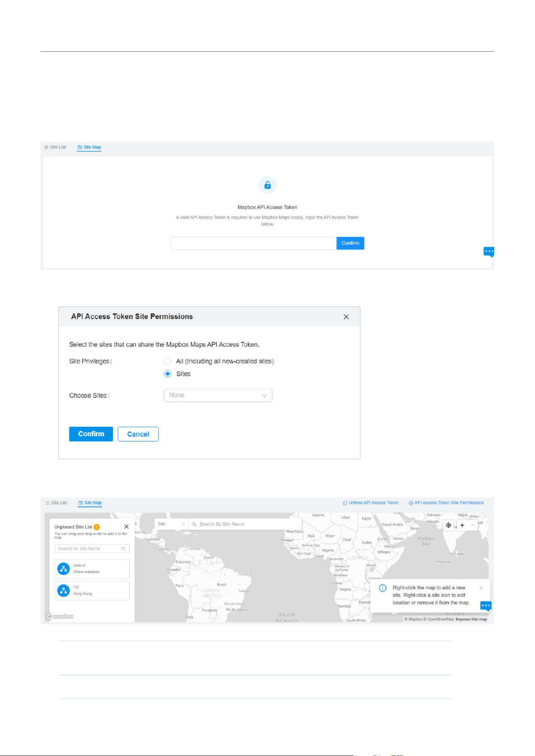Click the HK site network icon
The height and width of the screenshot is (756, 535).
tap(63, 590)
